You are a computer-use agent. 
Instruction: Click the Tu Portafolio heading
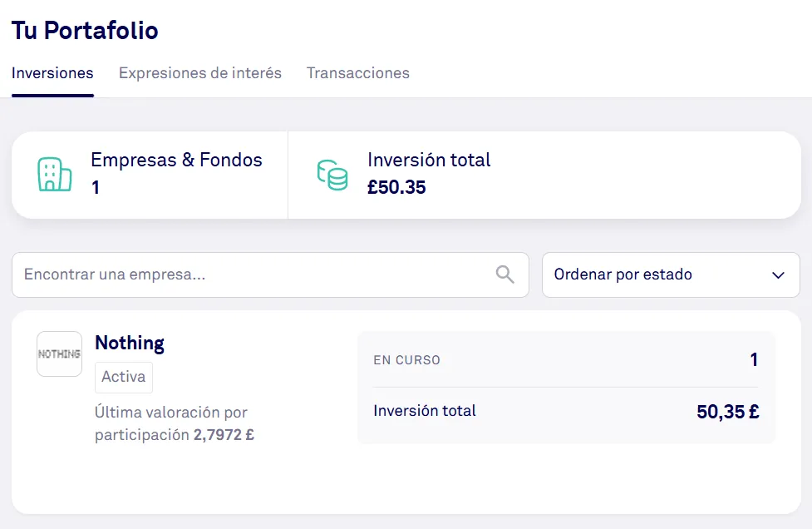(84, 31)
